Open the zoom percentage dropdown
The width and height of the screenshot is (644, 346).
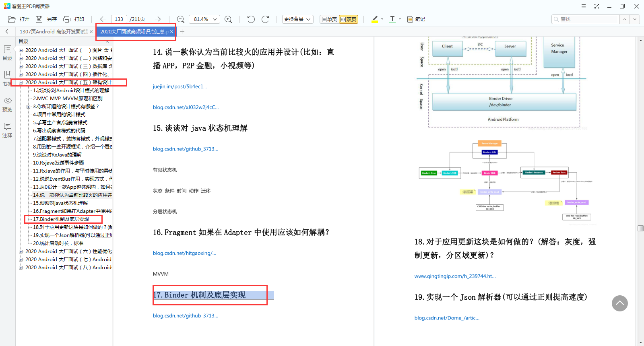[215, 19]
